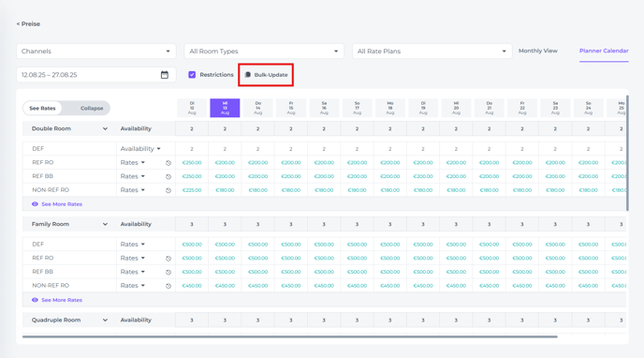
Task: Select Planner Calendar tab
Action: (604, 51)
